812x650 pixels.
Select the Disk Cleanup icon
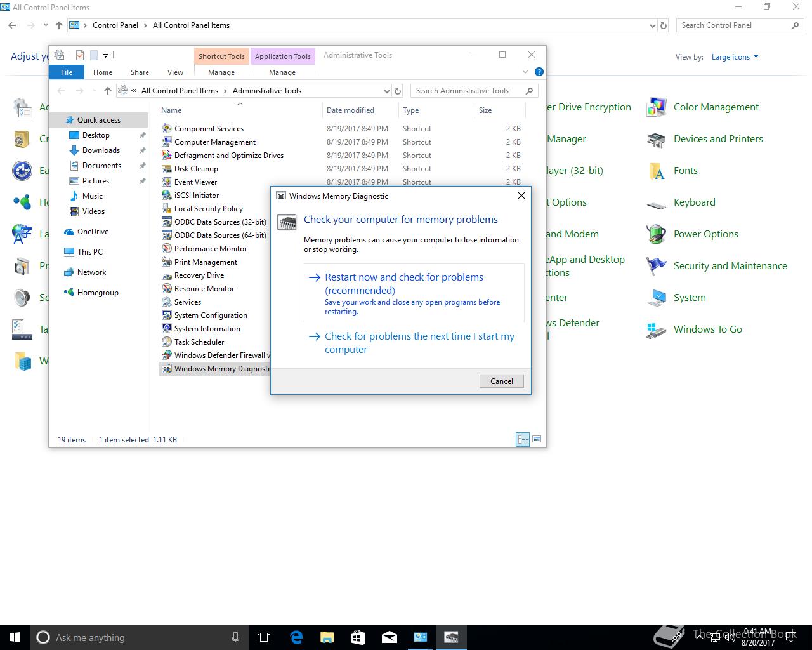click(167, 168)
